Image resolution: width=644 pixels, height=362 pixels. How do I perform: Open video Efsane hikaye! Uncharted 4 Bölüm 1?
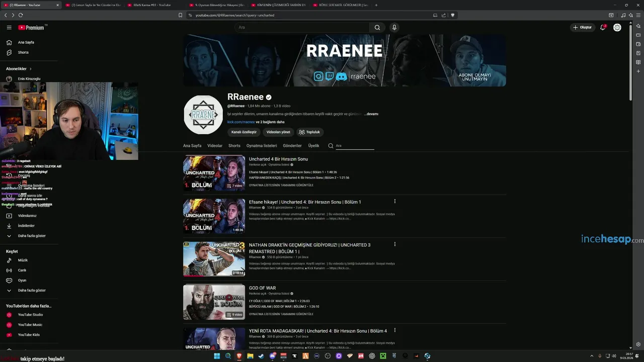(305, 202)
